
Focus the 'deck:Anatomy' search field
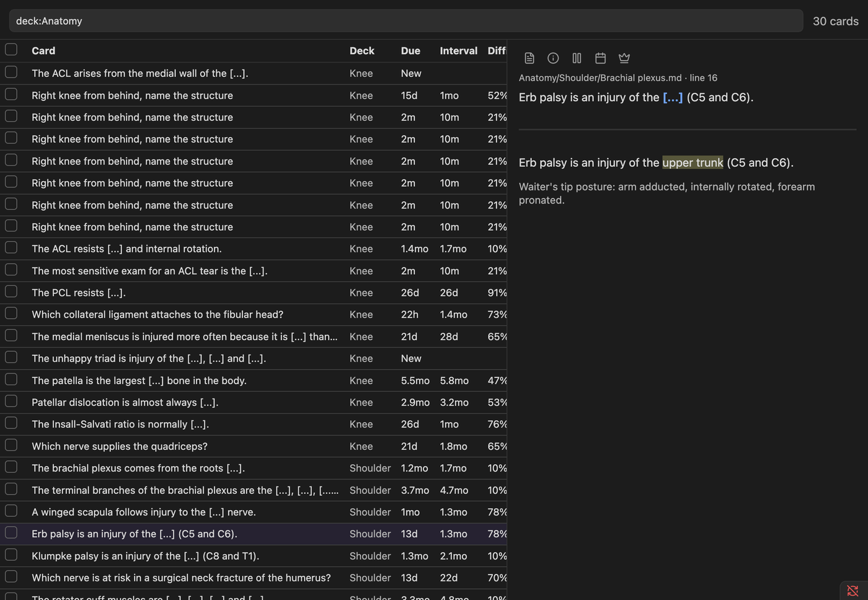(406, 20)
